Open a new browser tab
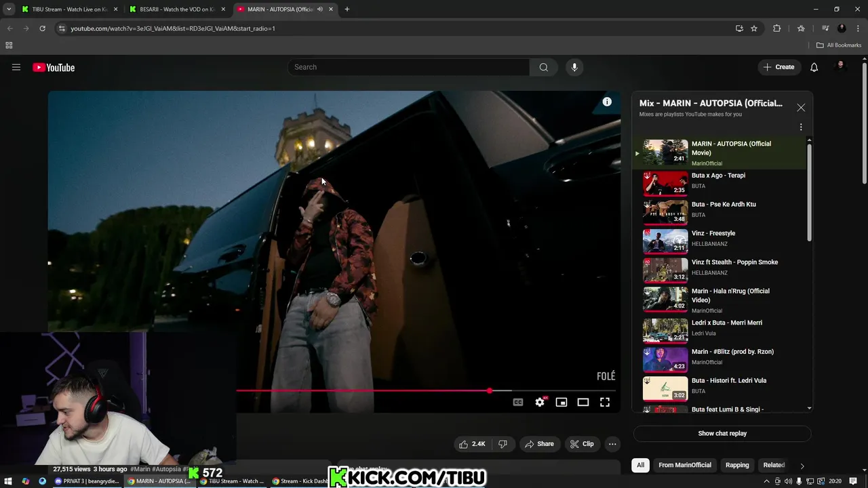The width and height of the screenshot is (868, 488). (347, 9)
